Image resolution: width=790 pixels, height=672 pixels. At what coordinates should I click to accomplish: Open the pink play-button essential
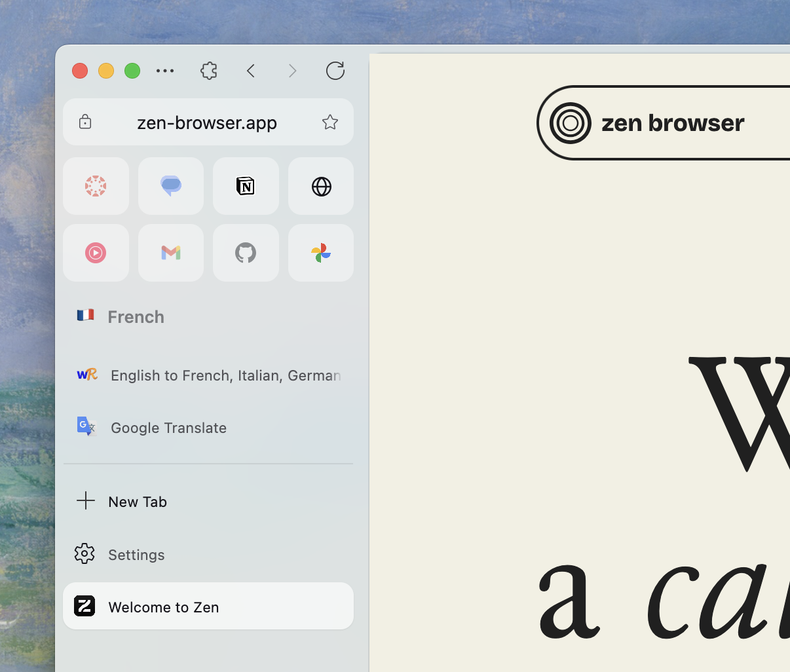(x=96, y=253)
